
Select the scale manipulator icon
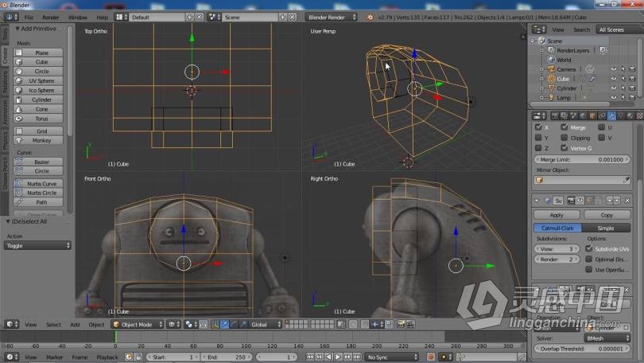click(x=243, y=324)
